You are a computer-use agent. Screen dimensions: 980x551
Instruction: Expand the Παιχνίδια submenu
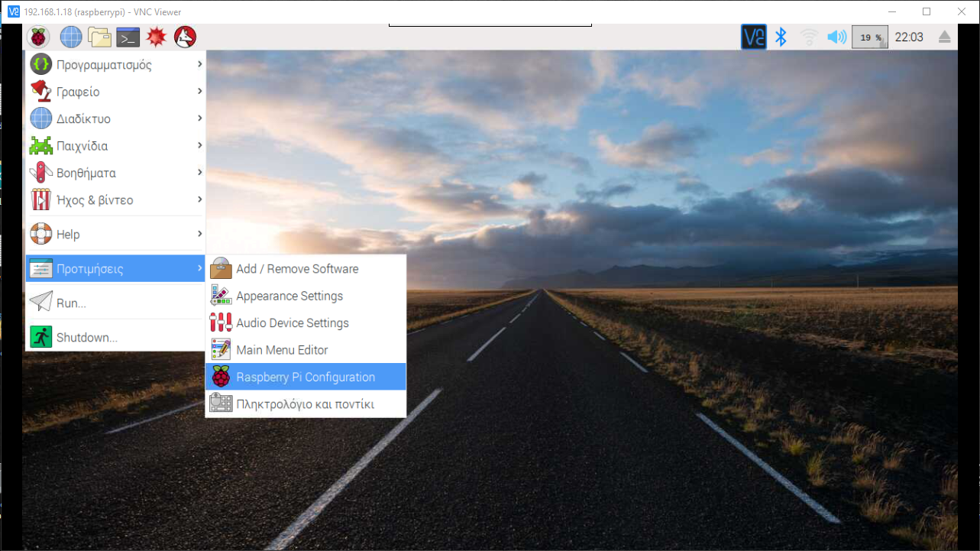pos(116,146)
